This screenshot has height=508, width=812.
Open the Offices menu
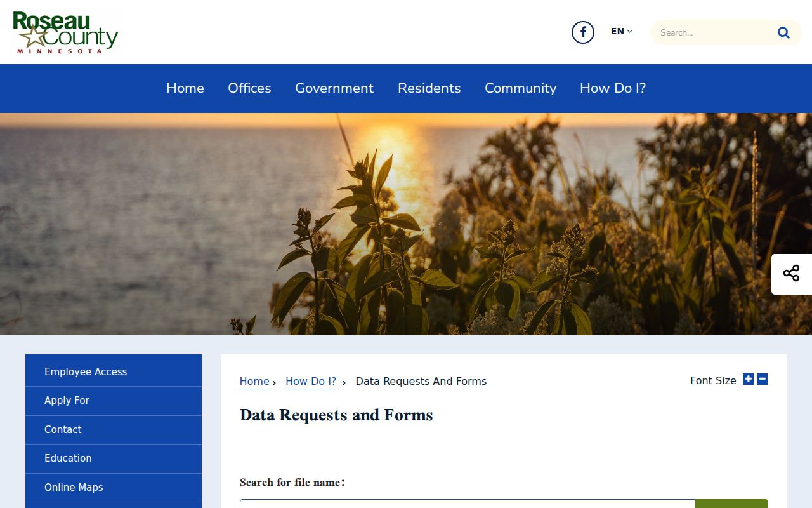tap(249, 88)
